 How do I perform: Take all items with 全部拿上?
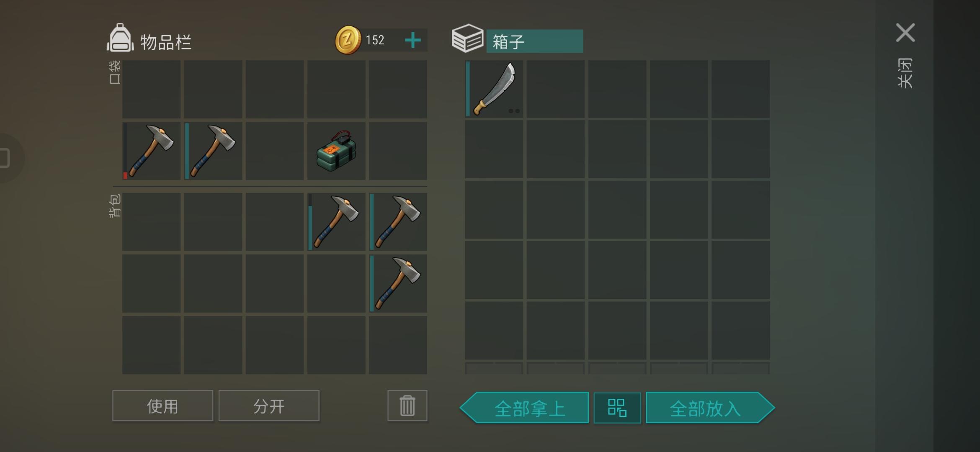525,408
